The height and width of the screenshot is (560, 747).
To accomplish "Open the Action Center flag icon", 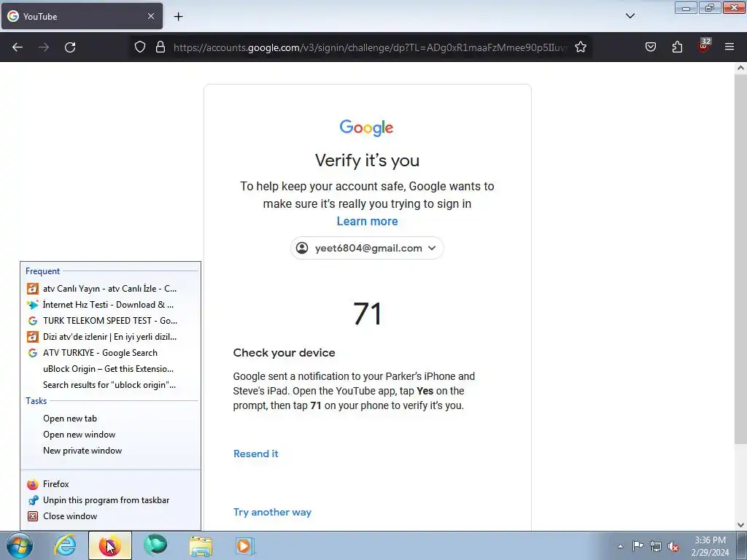I will [x=638, y=546].
